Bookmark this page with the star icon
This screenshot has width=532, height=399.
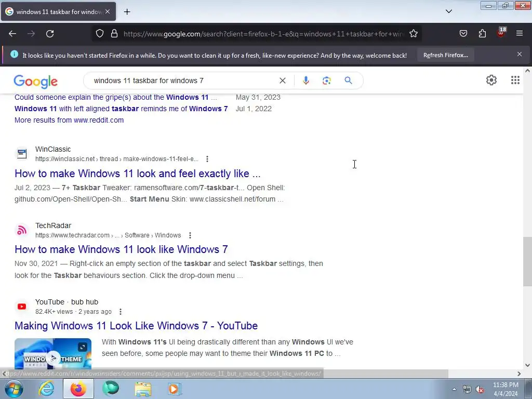[x=413, y=34]
